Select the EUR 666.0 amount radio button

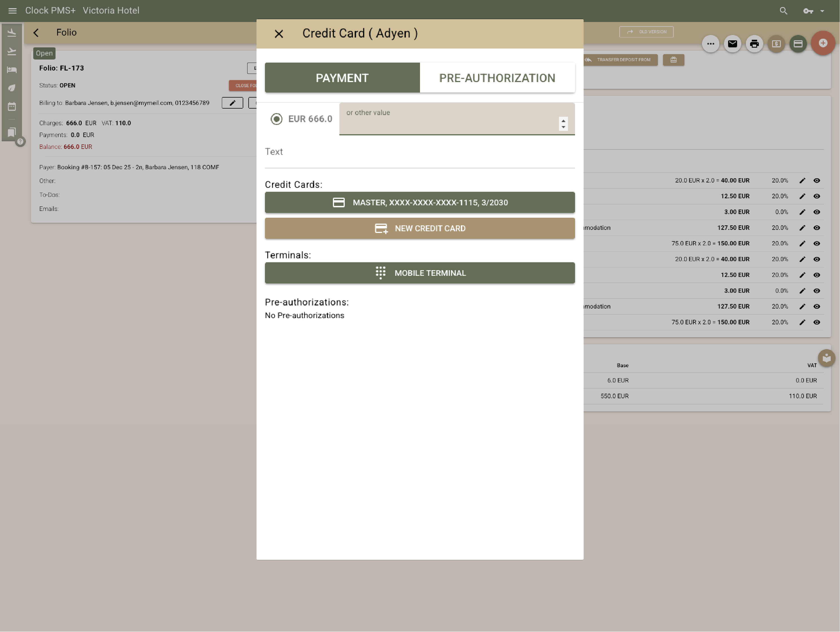pos(277,119)
